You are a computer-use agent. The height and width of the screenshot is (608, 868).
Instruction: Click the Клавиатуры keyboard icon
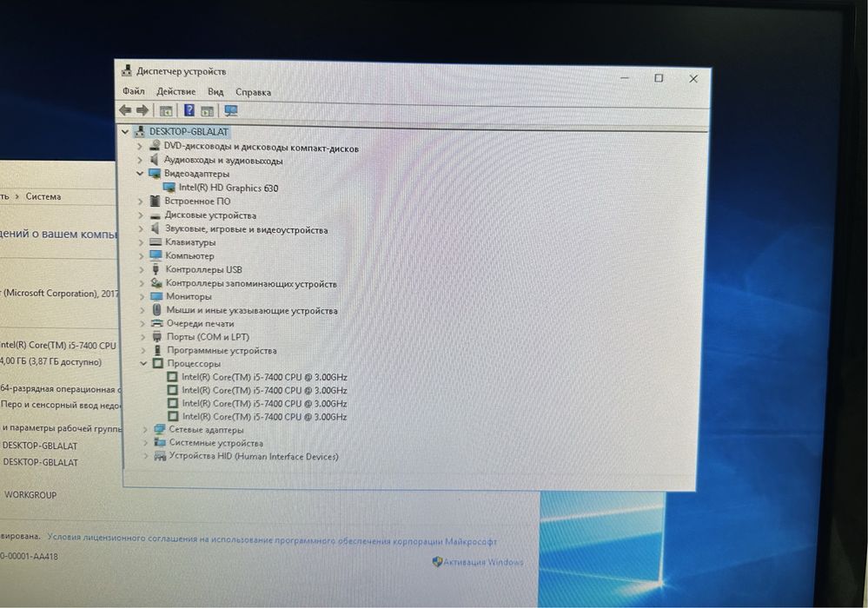(x=156, y=241)
